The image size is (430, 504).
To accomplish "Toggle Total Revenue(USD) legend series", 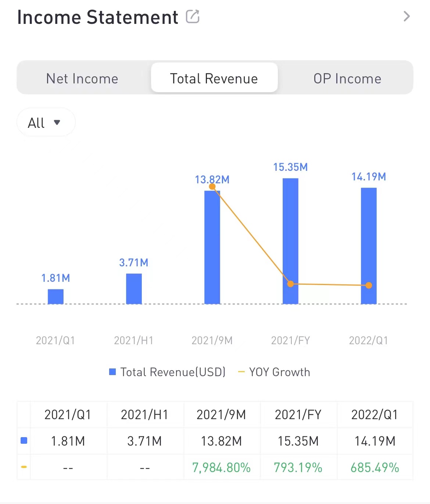I will pyautogui.click(x=168, y=372).
